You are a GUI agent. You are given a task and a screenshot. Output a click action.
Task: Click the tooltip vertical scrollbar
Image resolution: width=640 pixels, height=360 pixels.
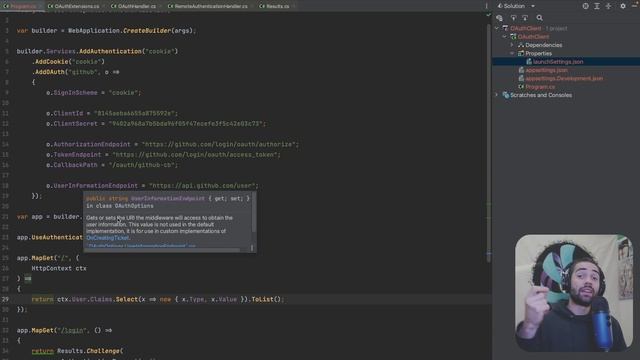(x=253, y=213)
